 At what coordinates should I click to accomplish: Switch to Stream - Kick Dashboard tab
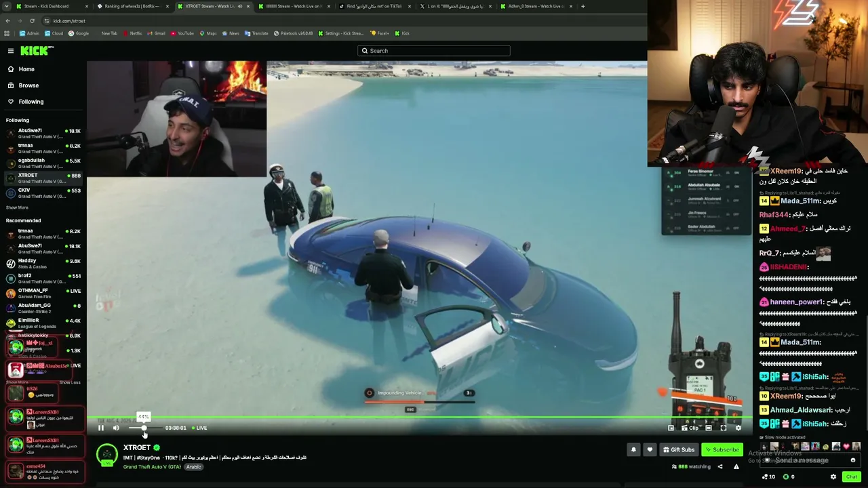51,6
